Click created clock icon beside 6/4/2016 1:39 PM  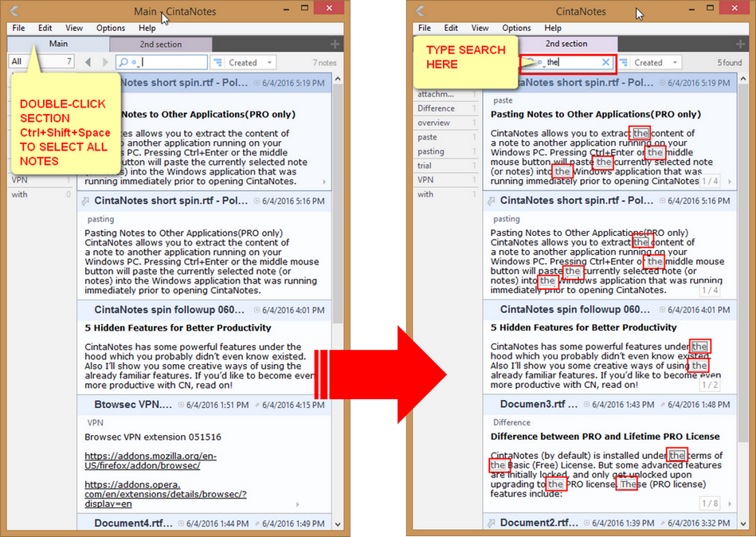coord(587,523)
